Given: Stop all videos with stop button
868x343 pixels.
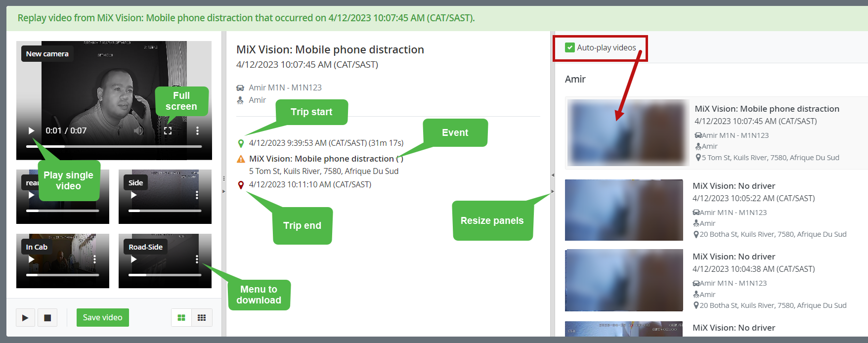Looking at the screenshot, I should click(x=47, y=318).
